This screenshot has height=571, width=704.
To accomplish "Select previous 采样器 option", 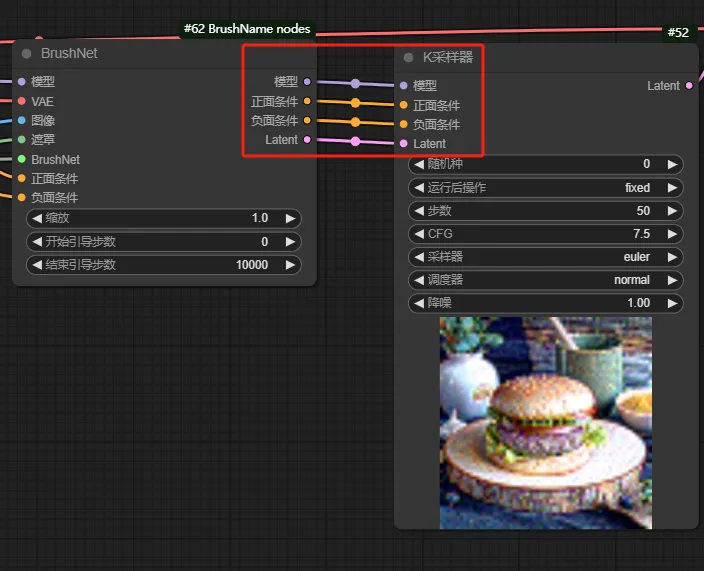I will (x=419, y=257).
